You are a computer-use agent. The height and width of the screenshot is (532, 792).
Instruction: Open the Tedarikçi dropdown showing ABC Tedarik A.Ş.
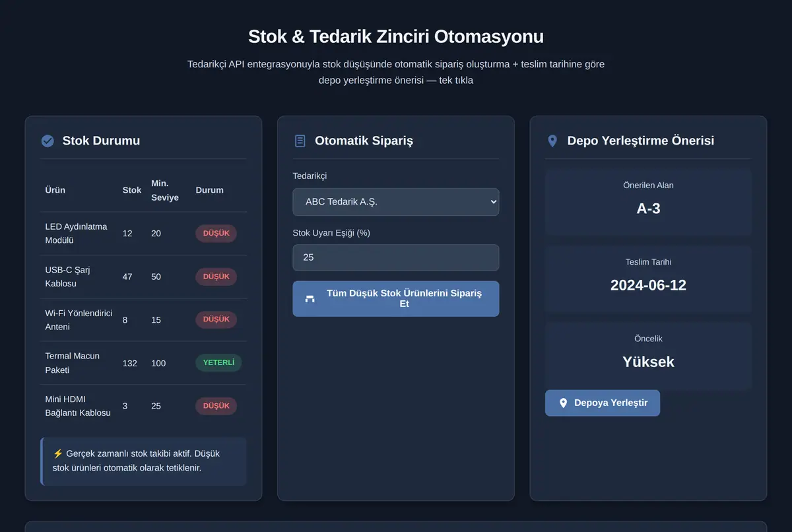click(x=396, y=202)
